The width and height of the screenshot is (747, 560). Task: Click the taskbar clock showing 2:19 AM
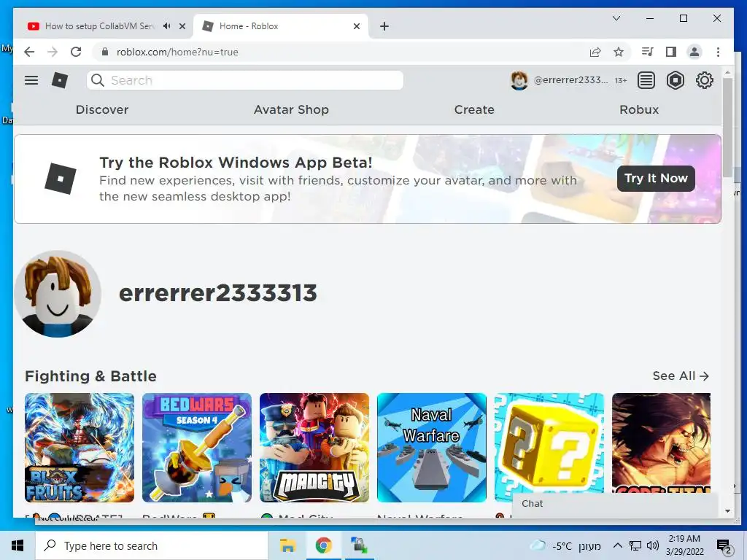point(684,545)
